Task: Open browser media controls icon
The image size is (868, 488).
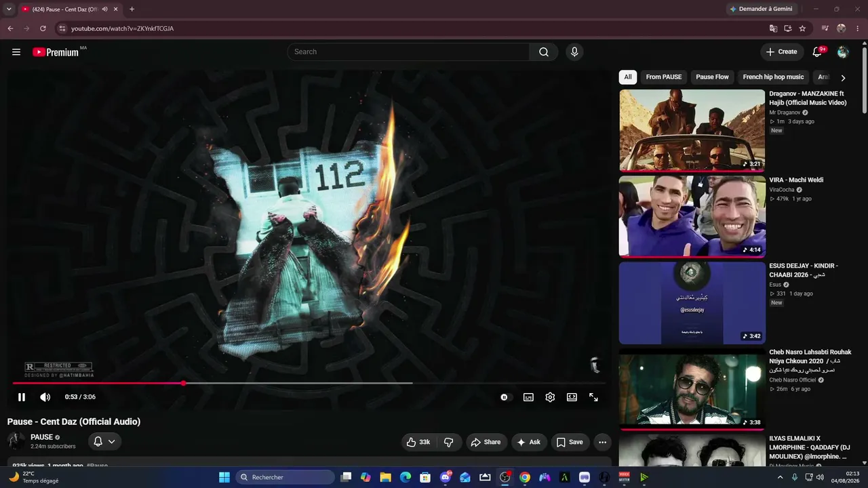Action: (x=825, y=28)
